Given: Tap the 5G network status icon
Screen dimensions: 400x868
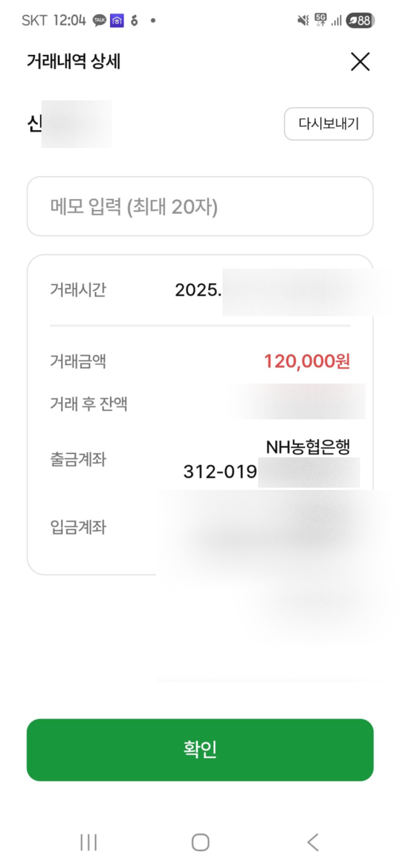Looking at the screenshot, I should [x=320, y=20].
